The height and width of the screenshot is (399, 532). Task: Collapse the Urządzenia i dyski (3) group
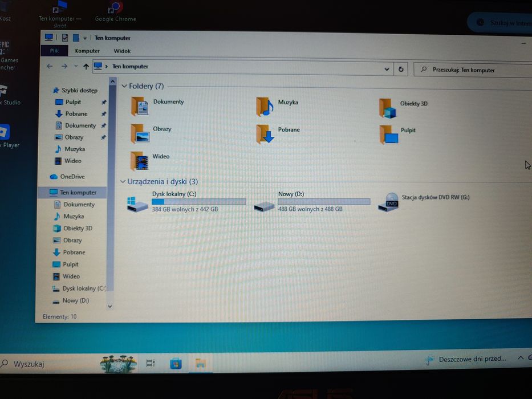pos(123,181)
